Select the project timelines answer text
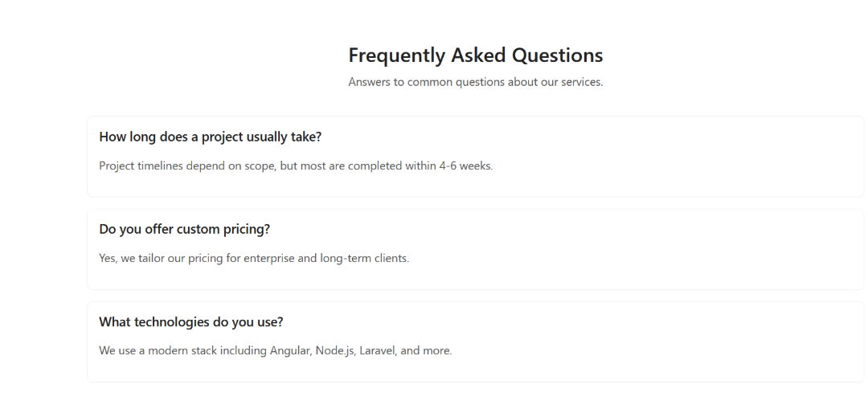This screenshot has width=868, height=417. coord(296,166)
